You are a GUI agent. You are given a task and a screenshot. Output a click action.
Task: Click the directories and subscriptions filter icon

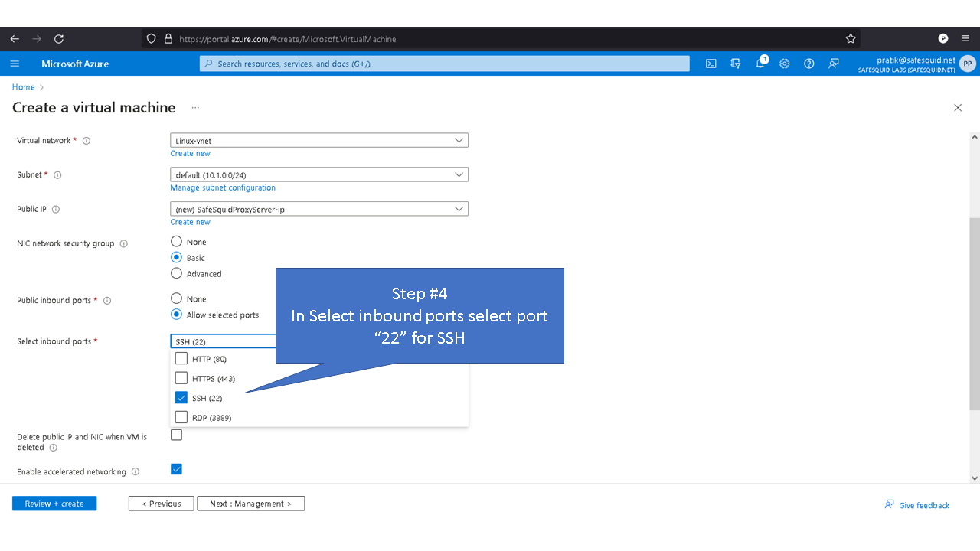[736, 64]
